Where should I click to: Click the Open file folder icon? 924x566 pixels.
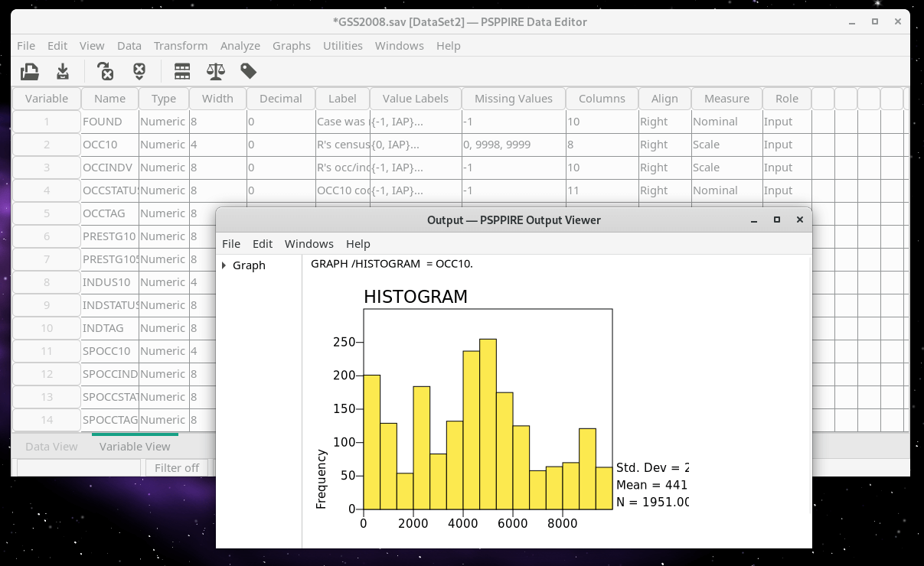coord(30,72)
